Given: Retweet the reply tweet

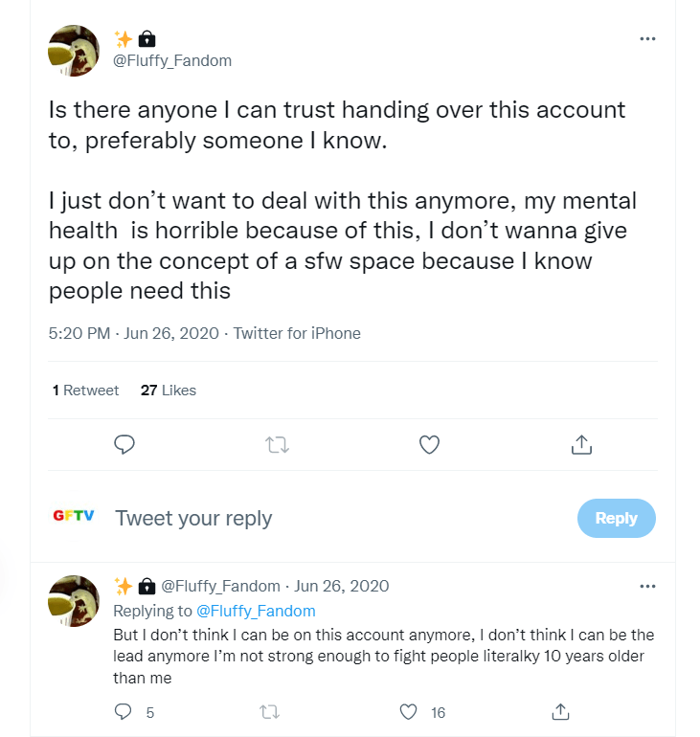Looking at the screenshot, I should [x=269, y=711].
